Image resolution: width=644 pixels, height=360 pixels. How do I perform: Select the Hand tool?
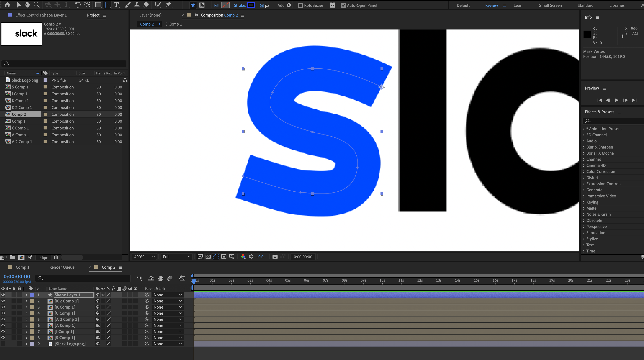coord(28,5)
